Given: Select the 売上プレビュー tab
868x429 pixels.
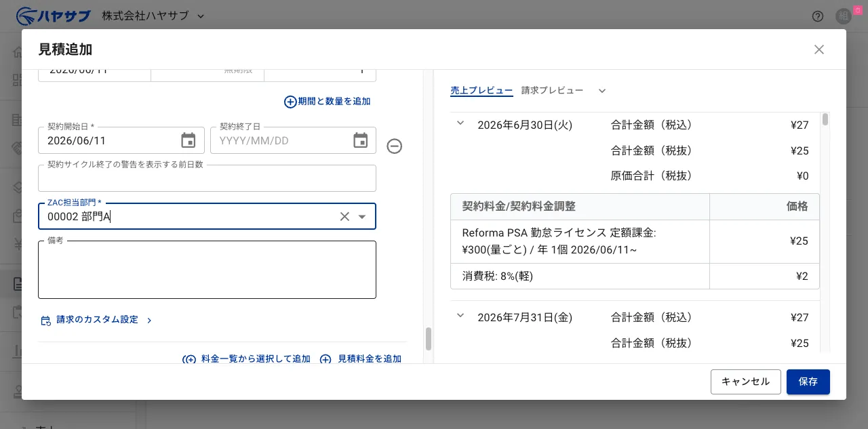Looking at the screenshot, I should [481, 91].
